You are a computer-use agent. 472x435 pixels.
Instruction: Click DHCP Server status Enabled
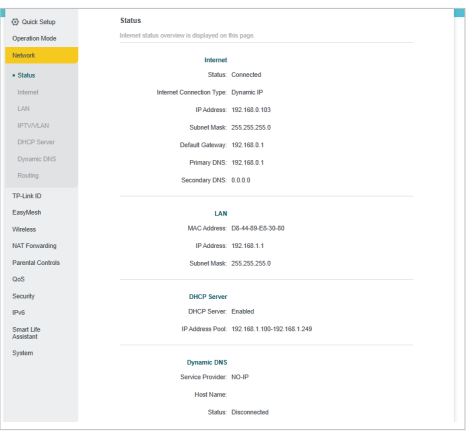pyautogui.click(x=243, y=312)
